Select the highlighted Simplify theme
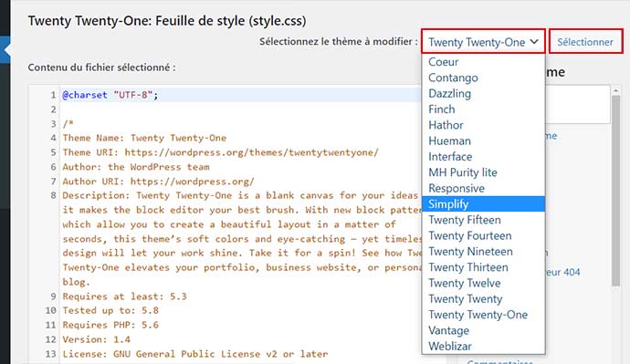The width and height of the screenshot is (630, 364). [483, 203]
